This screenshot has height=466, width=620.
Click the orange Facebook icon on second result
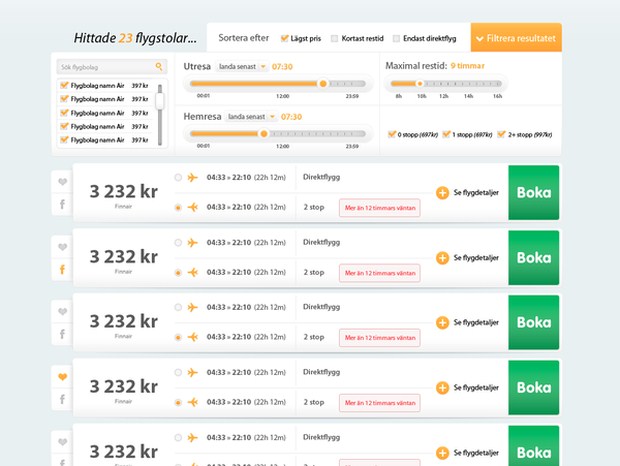tap(62, 270)
